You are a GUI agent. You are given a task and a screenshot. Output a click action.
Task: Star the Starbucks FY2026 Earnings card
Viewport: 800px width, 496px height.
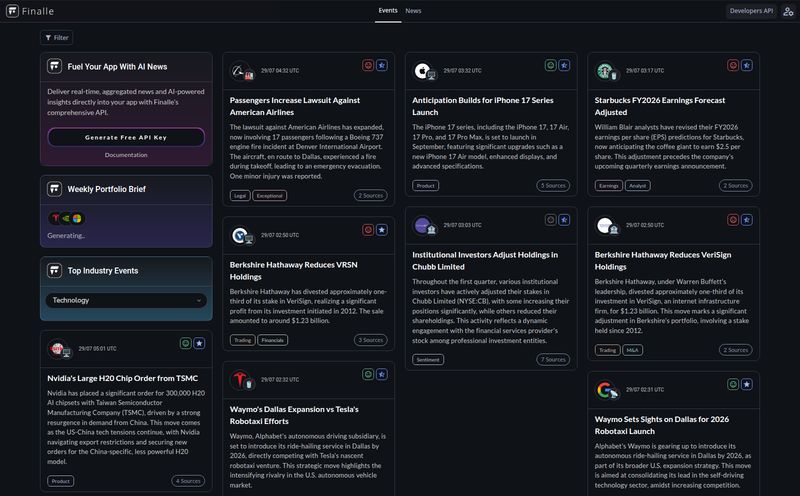click(x=746, y=65)
